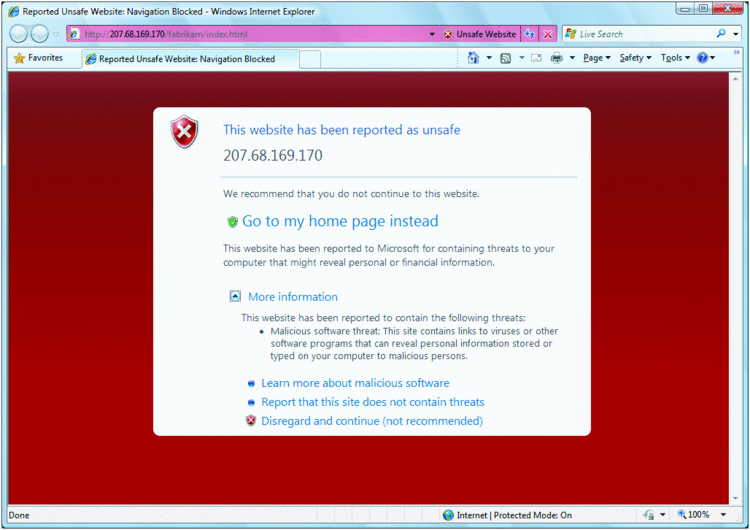
Task: Click the Read Mail icon
Action: [537, 58]
